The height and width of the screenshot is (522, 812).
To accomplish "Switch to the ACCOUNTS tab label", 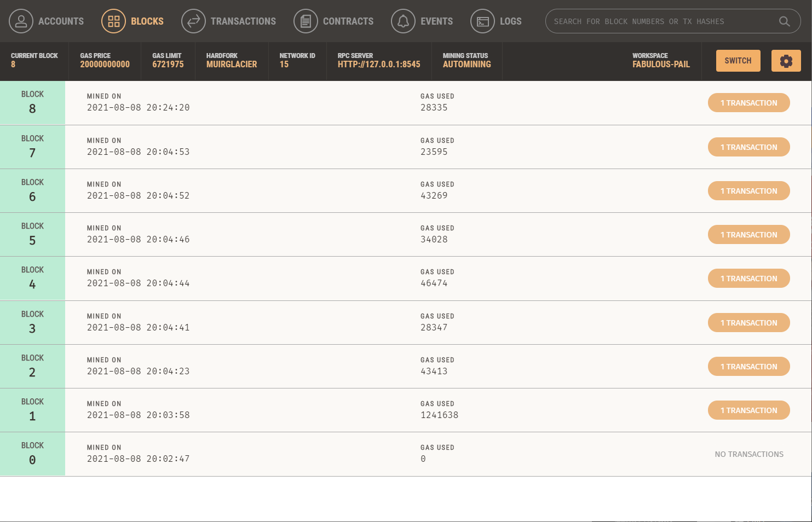I will tap(61, 21).
